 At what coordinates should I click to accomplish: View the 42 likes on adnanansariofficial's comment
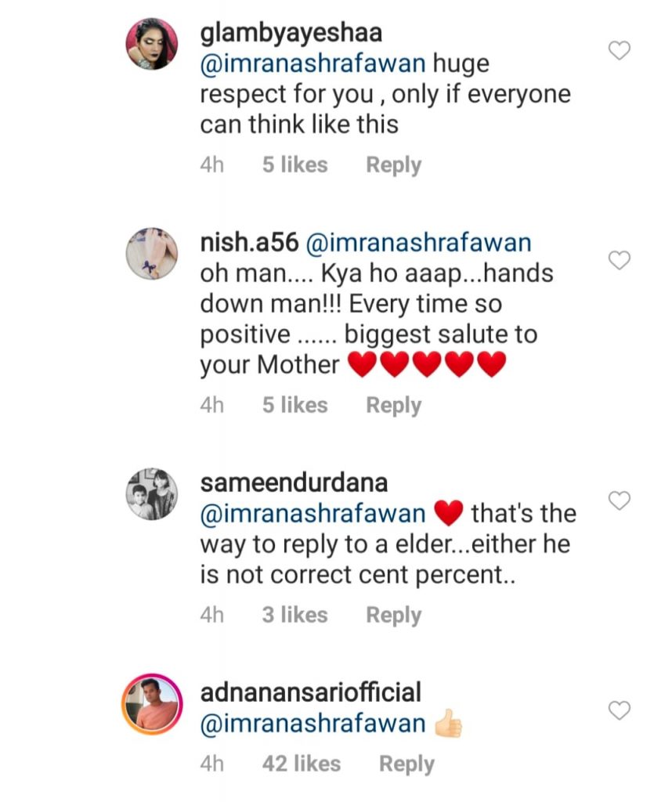click(x=302, y=764)
